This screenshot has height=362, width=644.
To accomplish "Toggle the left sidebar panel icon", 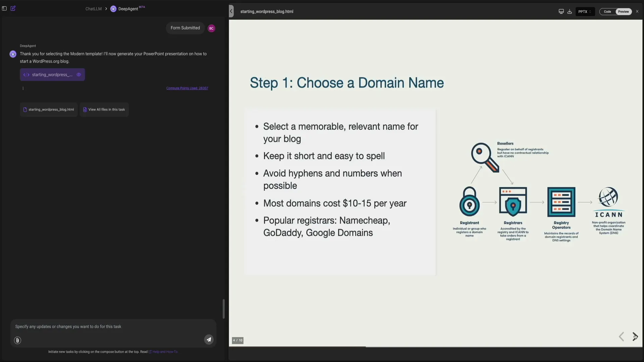I will pyautogui.click(x=4, y=8).
